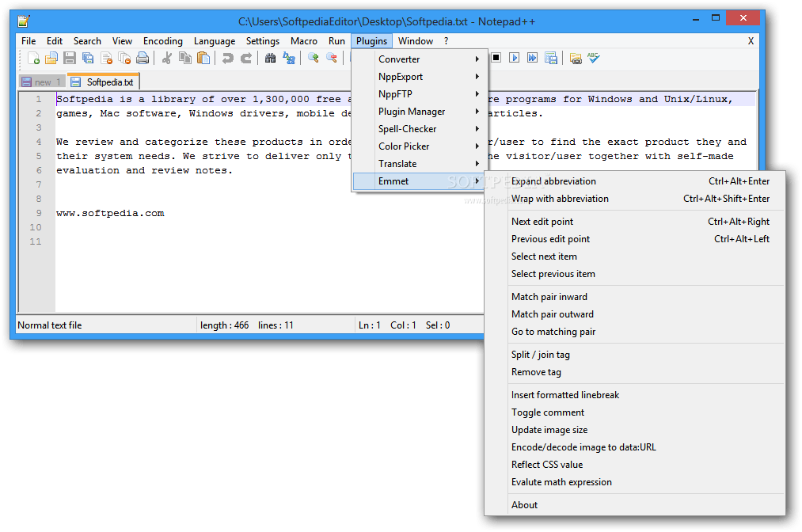Image resolution: width=802 pixels, height=532 pixels.
Task: Click the NppFTP folder toolbar icon
Action: 576,59
